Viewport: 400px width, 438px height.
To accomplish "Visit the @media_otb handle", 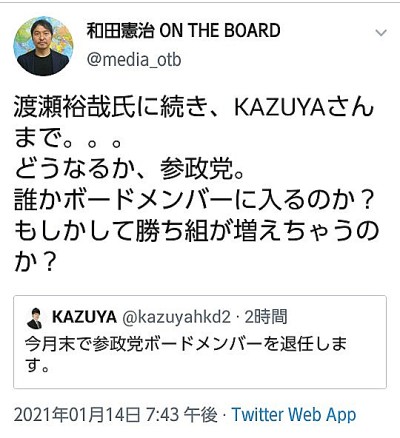I will pos(134,60).
